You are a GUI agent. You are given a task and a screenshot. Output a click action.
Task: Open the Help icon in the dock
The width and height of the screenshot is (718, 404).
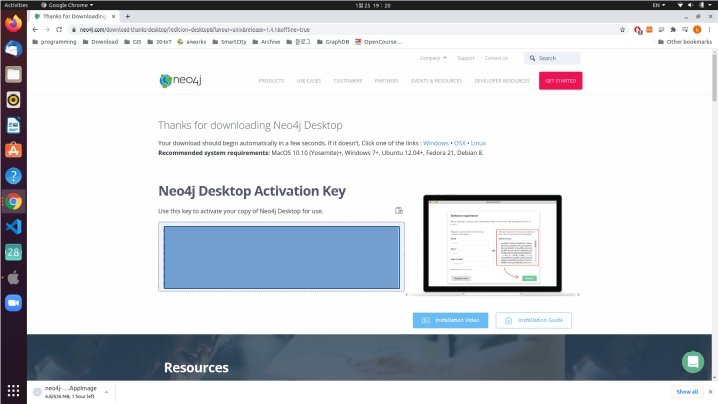13,176
